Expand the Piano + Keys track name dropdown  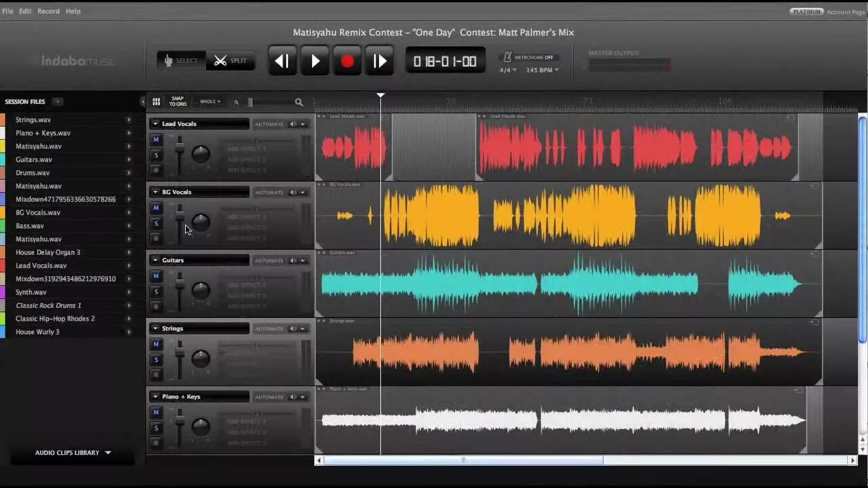pos(155,396)
